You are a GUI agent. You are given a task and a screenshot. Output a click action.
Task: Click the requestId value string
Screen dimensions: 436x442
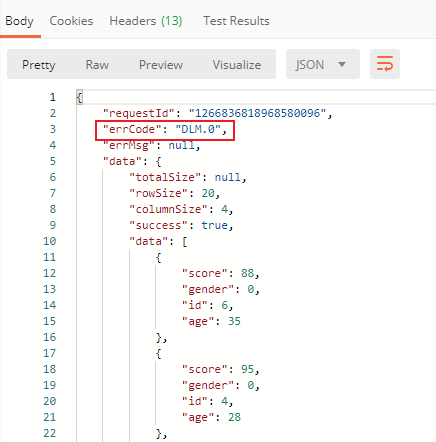coord(257,113)
